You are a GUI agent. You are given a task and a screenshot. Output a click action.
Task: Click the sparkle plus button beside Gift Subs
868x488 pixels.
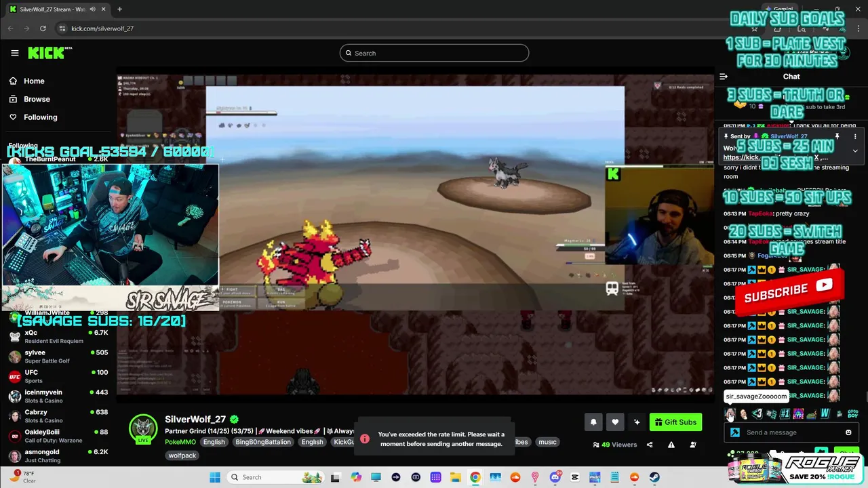click(x=637, y=422)
